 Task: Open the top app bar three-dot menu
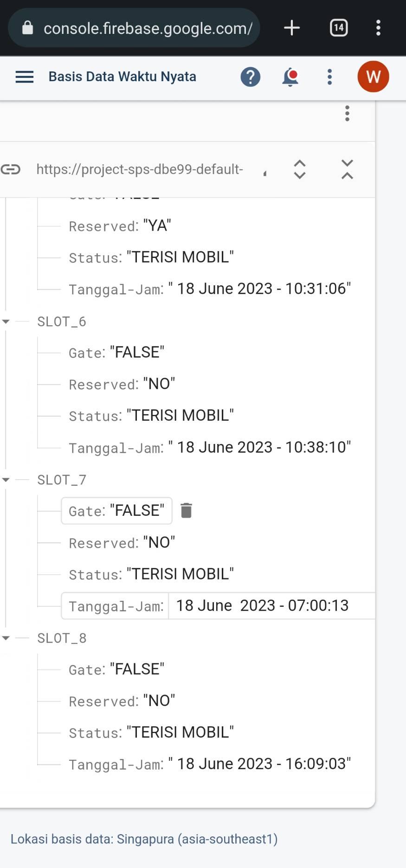point(329,77)
